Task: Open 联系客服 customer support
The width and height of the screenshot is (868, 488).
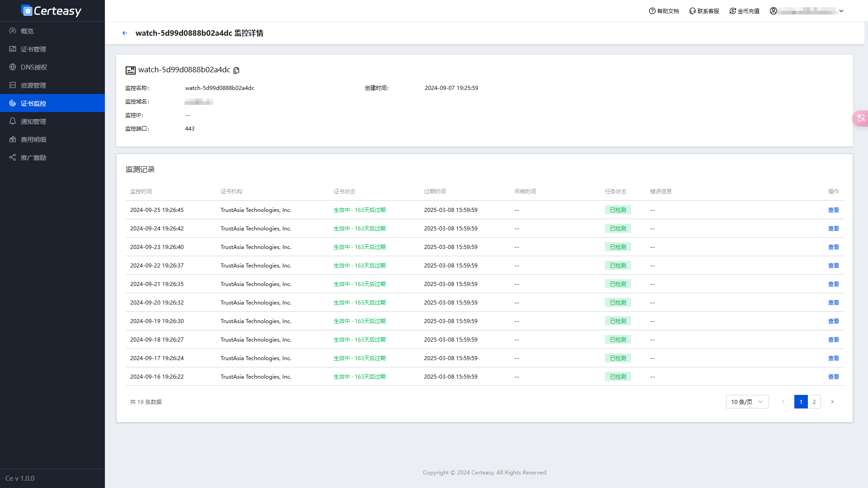Action: [704, 11]
